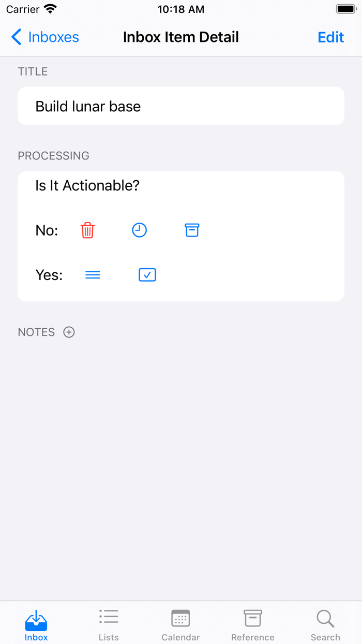Tap Edit in the navigation bar

pos(330,37)
